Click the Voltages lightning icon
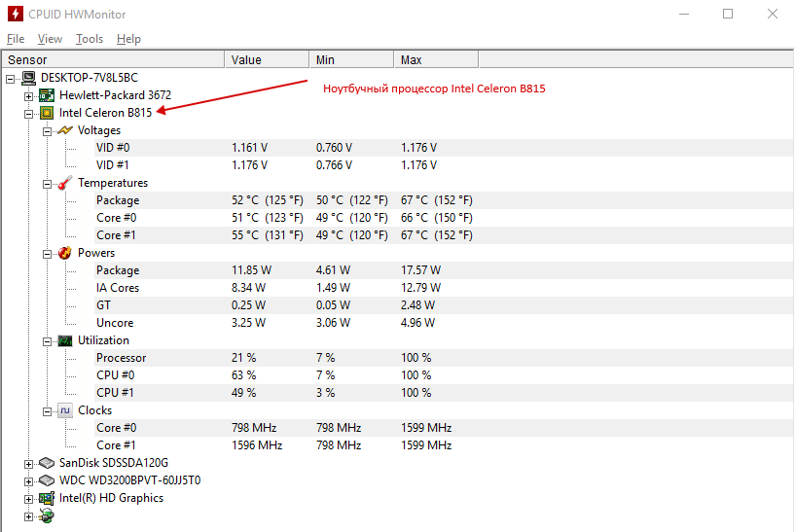 (64, 130)
